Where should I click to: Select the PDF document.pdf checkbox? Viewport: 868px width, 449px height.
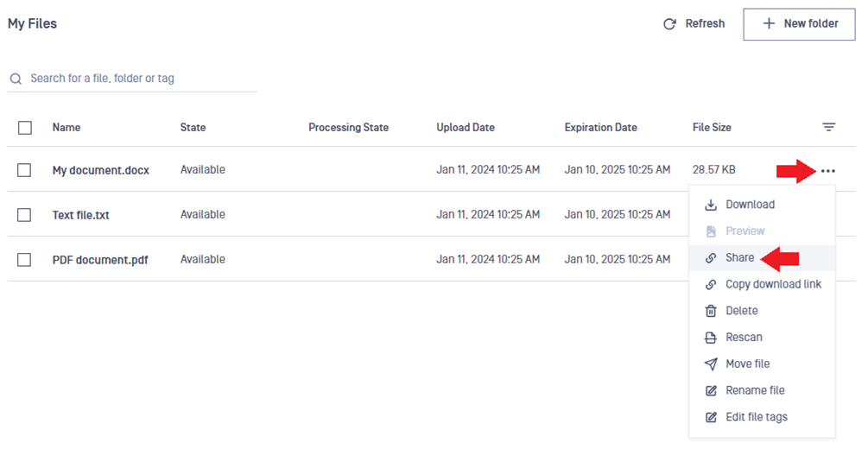(24, 260)
